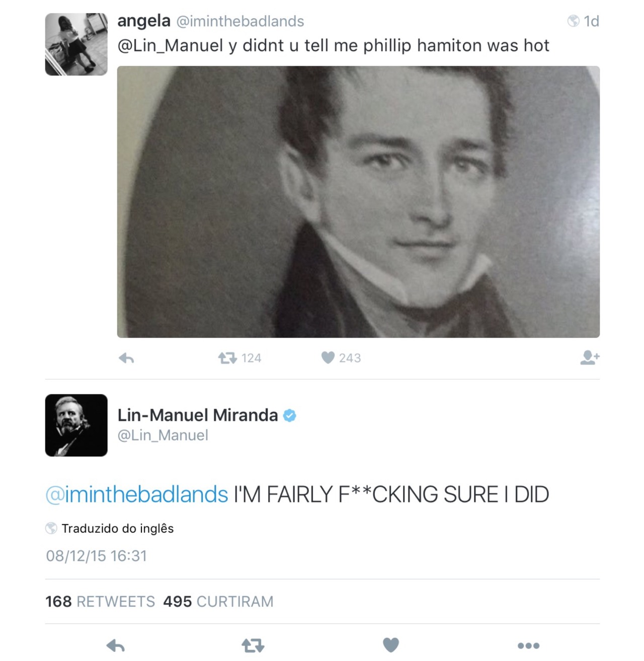Like Lin-Manuel Miranda's reply with the bottom heart
This screenshot has height=661, width=644.
pos(390,645)
